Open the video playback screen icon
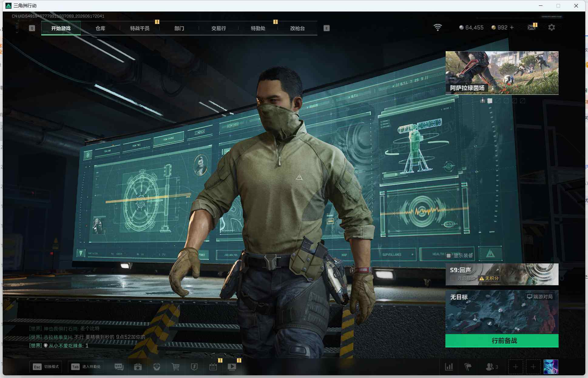Image resolution: width=588 pixels, height=378 pixels. pyautogui.click(x=232, y=367)
